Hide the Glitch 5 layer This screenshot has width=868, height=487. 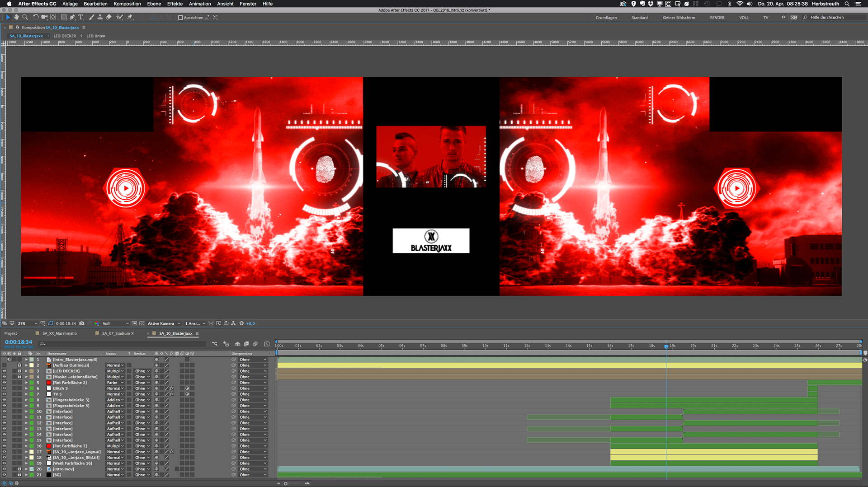5,388
